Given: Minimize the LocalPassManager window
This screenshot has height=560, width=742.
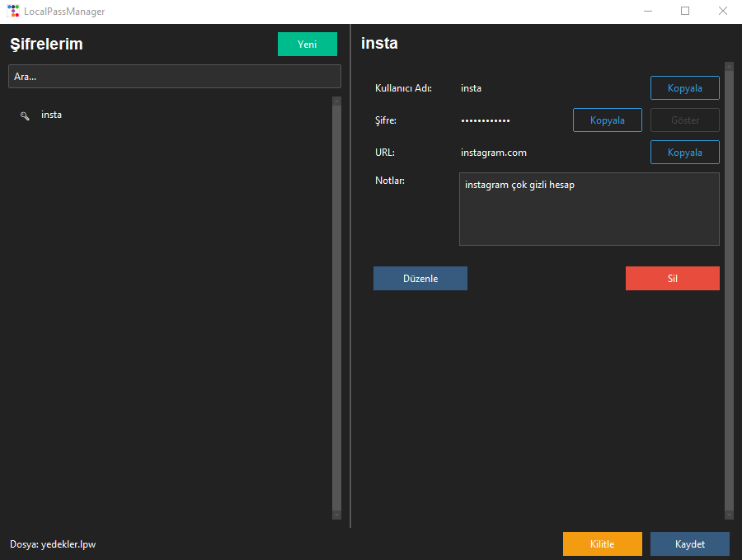Looking at the screenshot, I should point(648,11).
